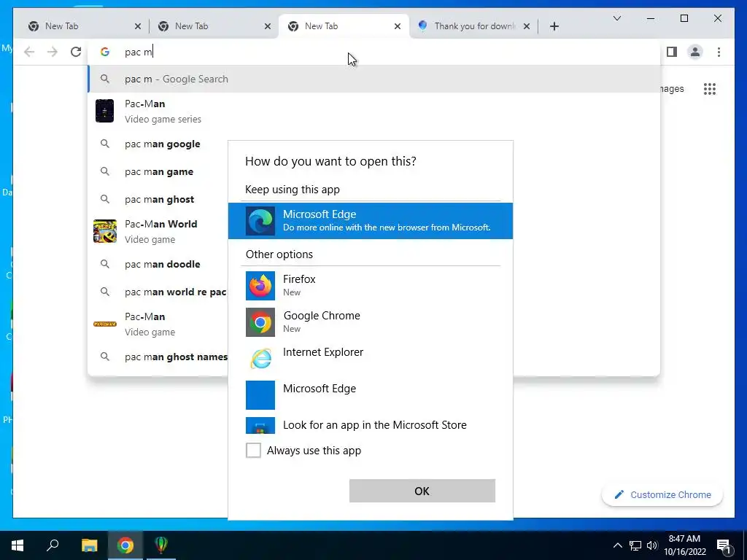The height and width of the screenshot is (560, 747).
Task: Open the network tray icon
Action: (x=635, y=545)
